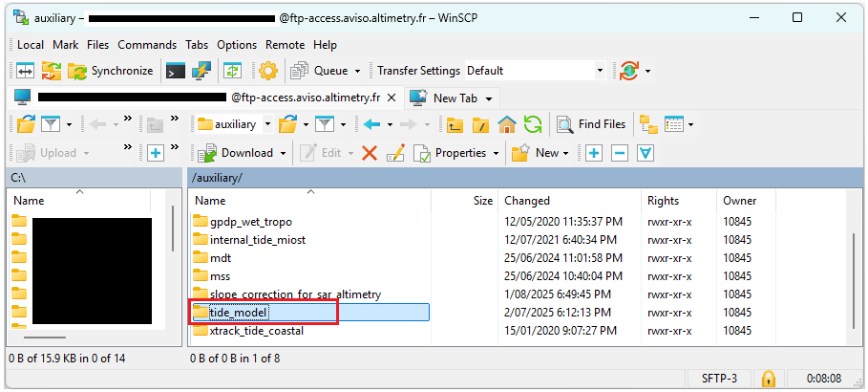Viewport: 868px width, 392px height.
Task: Open Preferences gear icon
Action: [x=267, y=71]
